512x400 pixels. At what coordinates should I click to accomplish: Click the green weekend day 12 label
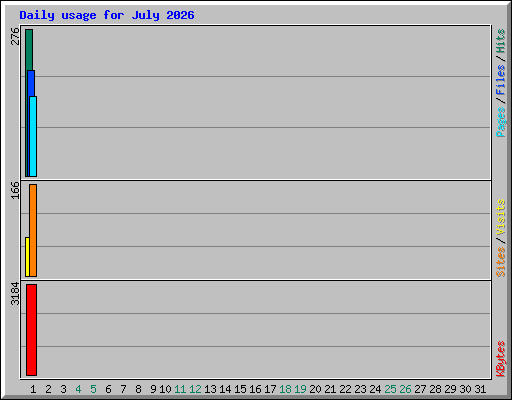pyautogui.click(x=195, y=389)
